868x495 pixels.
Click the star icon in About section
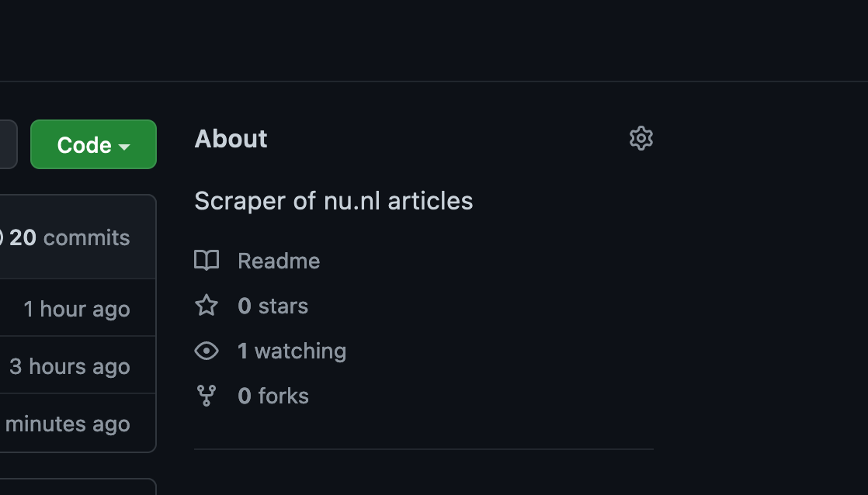point(207,306)
